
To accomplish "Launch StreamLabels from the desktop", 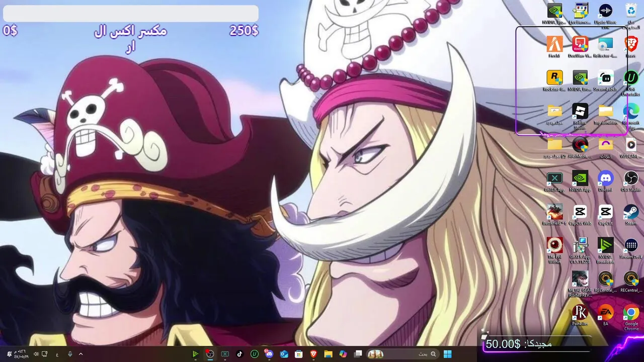I will pos(606,80).
